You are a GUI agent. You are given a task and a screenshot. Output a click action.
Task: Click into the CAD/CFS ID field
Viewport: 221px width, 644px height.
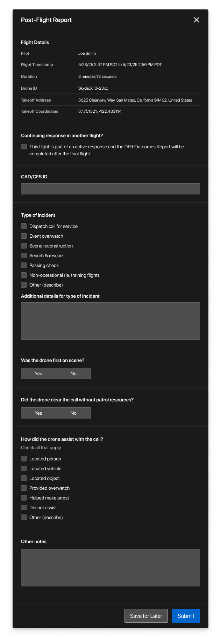[110, 188]
